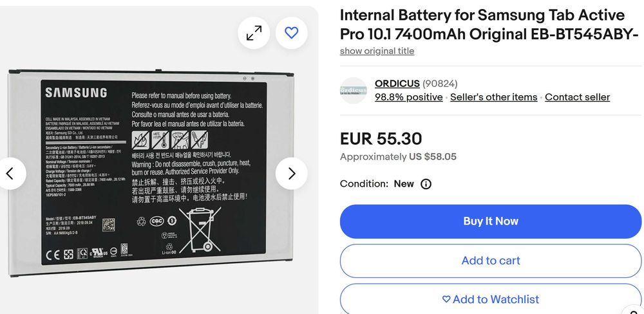This screenshot has width=644, height=314.
Task: Show the next product image
Action: [291, 173]
